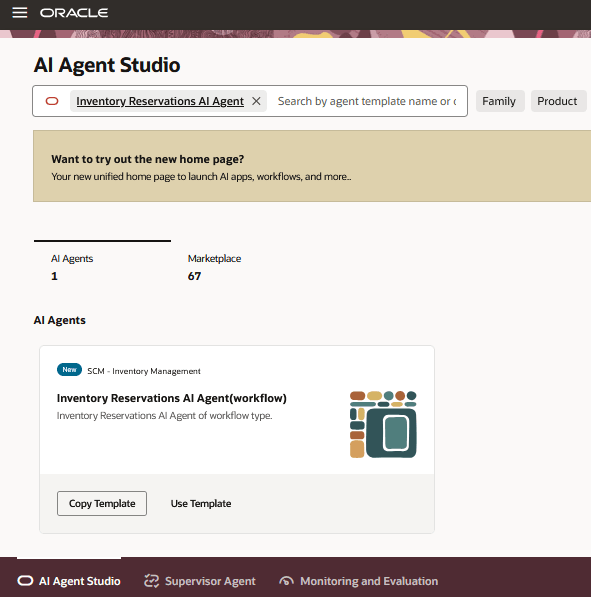The height and width of the screenshot is (602, 599).
Task: Click the AI Agents section heading above the card
Action: (x=60, y=321)
